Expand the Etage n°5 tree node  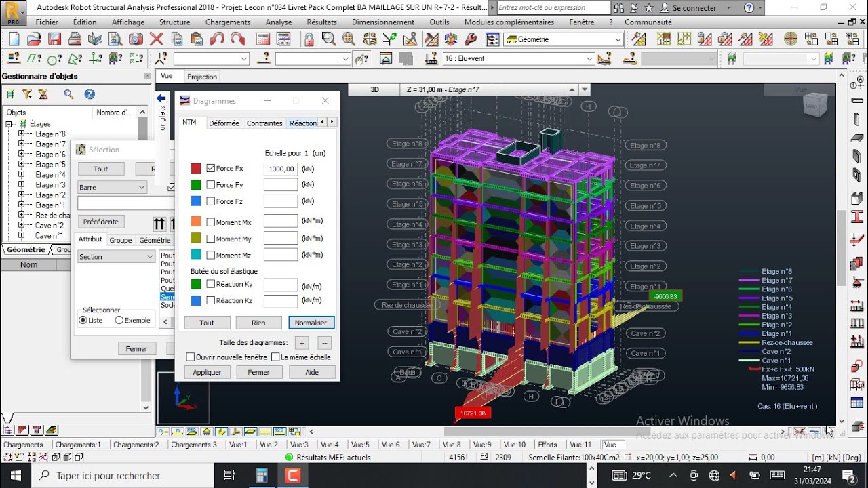click(x=21, y=164)
